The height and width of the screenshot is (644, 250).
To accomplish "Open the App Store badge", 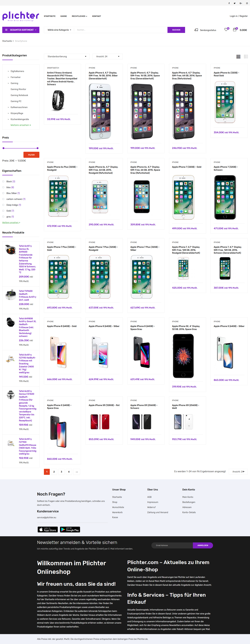I will [x=48, y=530].
